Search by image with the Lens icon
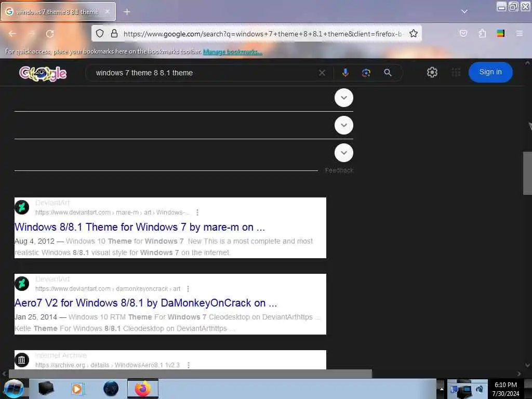This screenshot has width=532, height=399. pyautogui.click(x=366, y=73)
